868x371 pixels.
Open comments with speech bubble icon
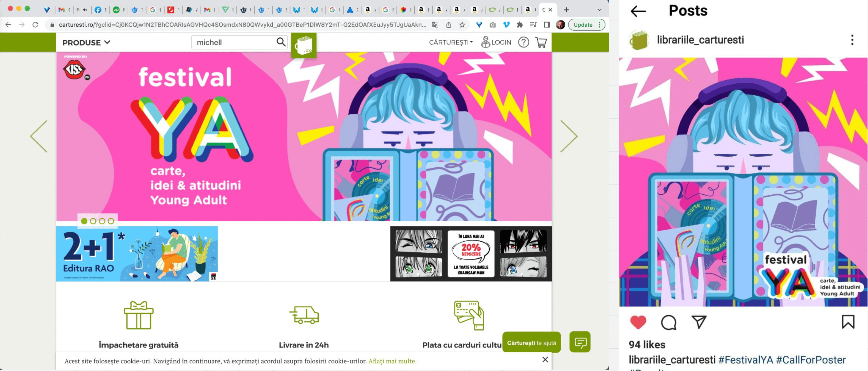click(x=669, y=322)
